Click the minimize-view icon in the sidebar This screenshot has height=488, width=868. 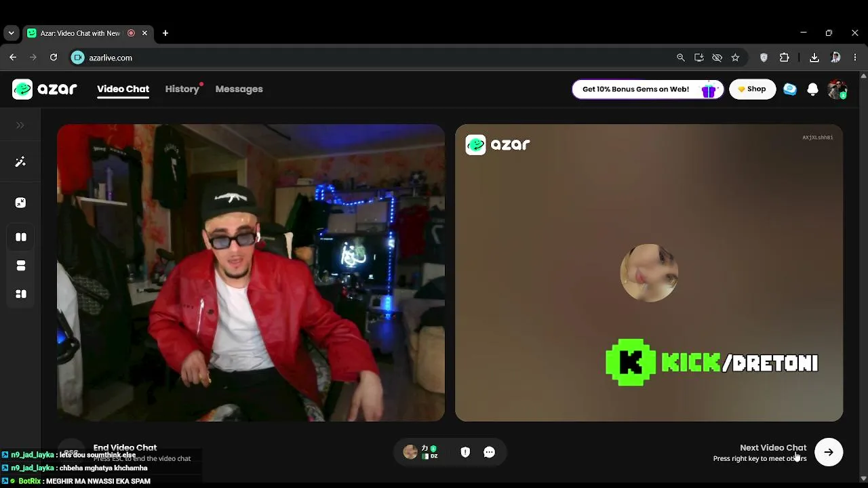pos(20,203)
